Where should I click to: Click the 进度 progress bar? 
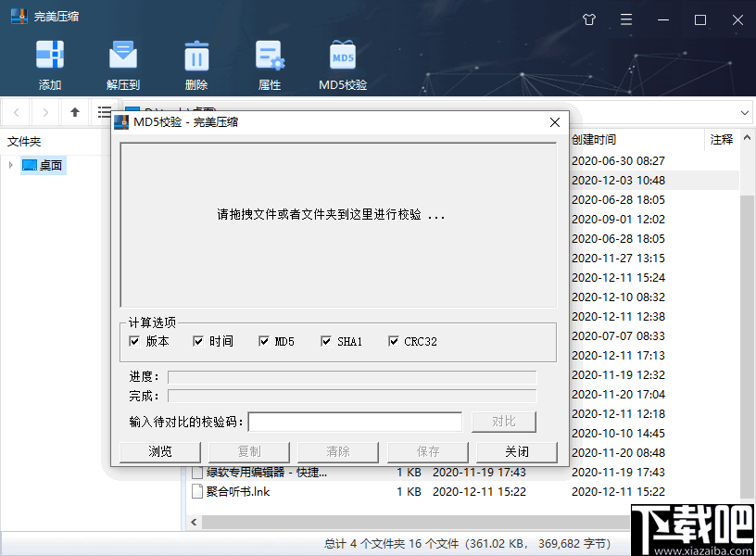point(352,377)
